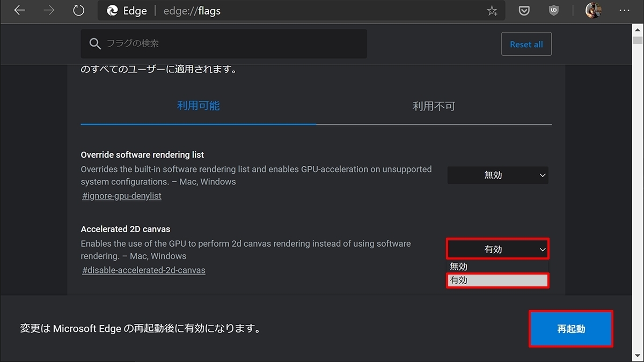Click the restart notice text about Microsoft Edge

(x=141, y=328)
